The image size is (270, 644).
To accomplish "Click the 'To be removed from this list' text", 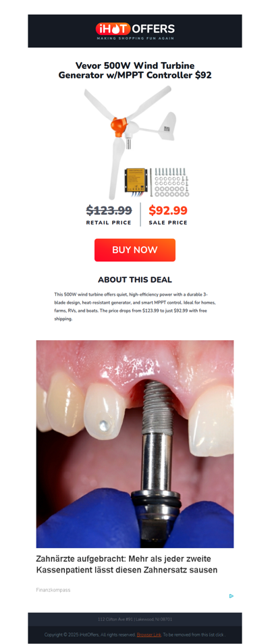I will [x=194, y=635].
